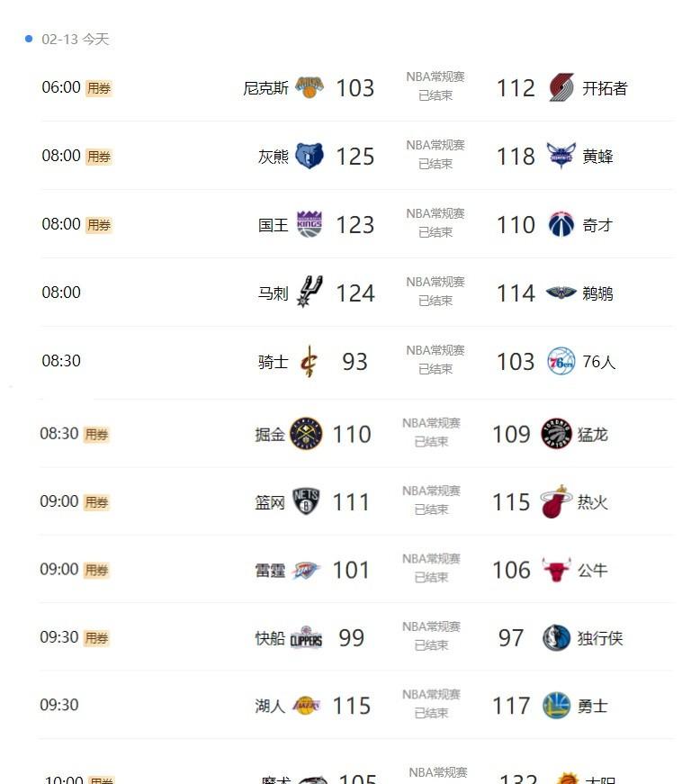Click 独行侠 team name
The width and height of the screenshot is (682, 784).
pos(600,638)
